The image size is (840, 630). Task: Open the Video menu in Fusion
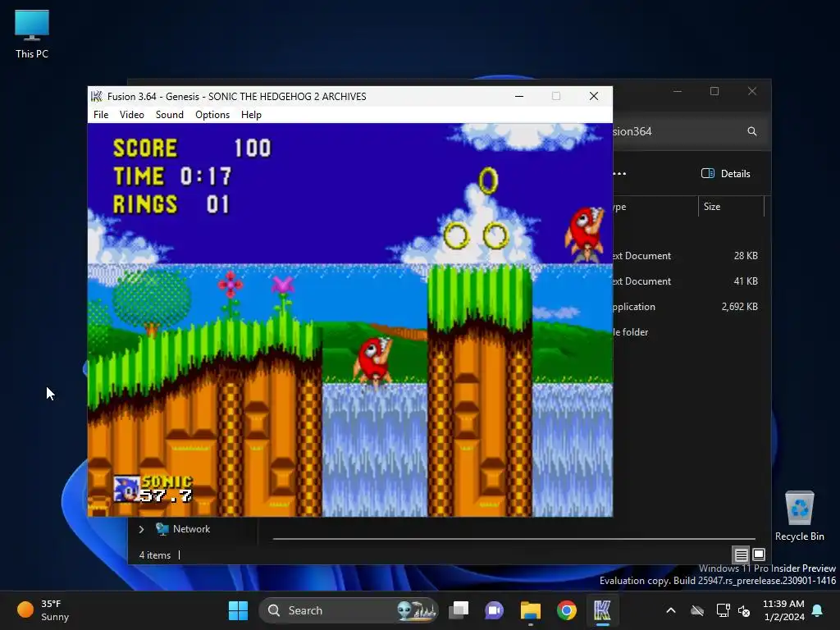click(x=132, y=115)
